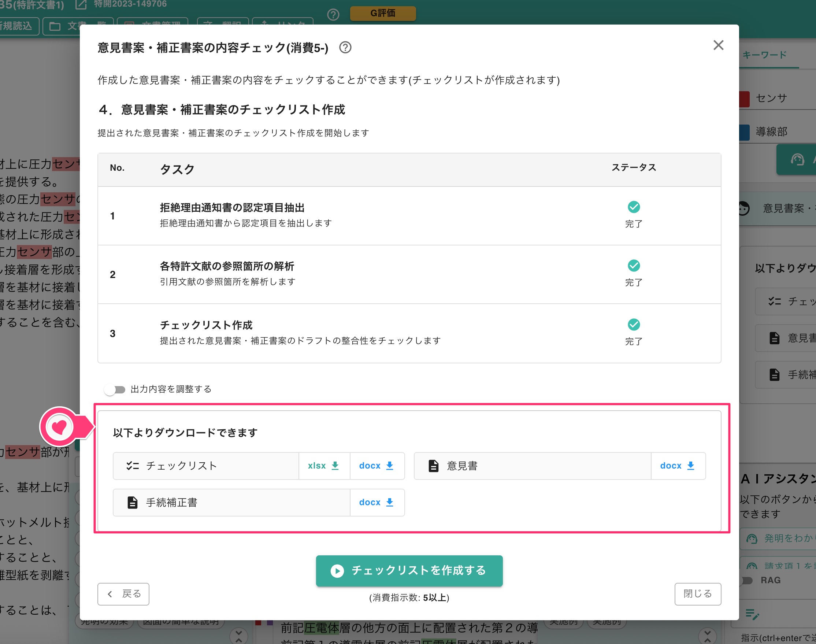Click the AI assistant headset button at right
This screenshot has width=816, height=644.
[796, 159]
